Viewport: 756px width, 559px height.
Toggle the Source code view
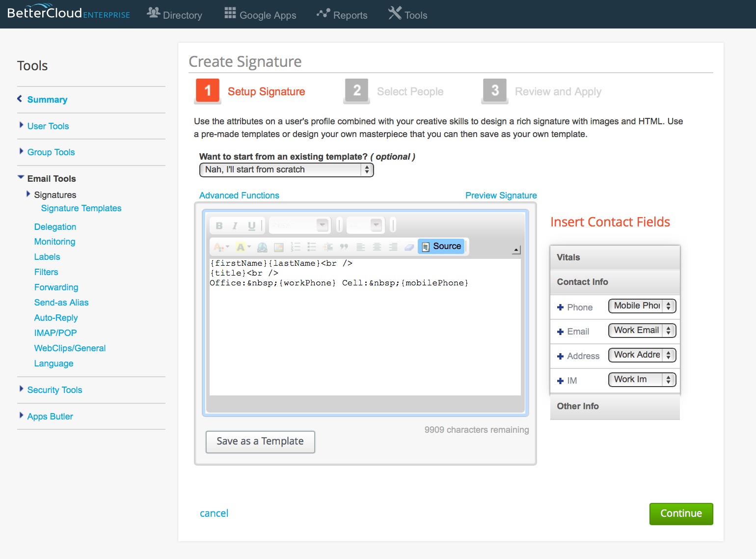pos(441,246)
